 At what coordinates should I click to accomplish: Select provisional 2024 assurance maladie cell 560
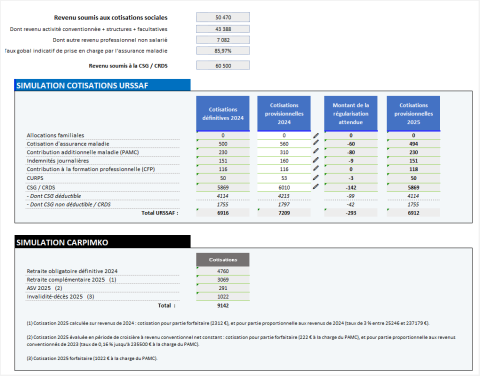tap(284, 144)
